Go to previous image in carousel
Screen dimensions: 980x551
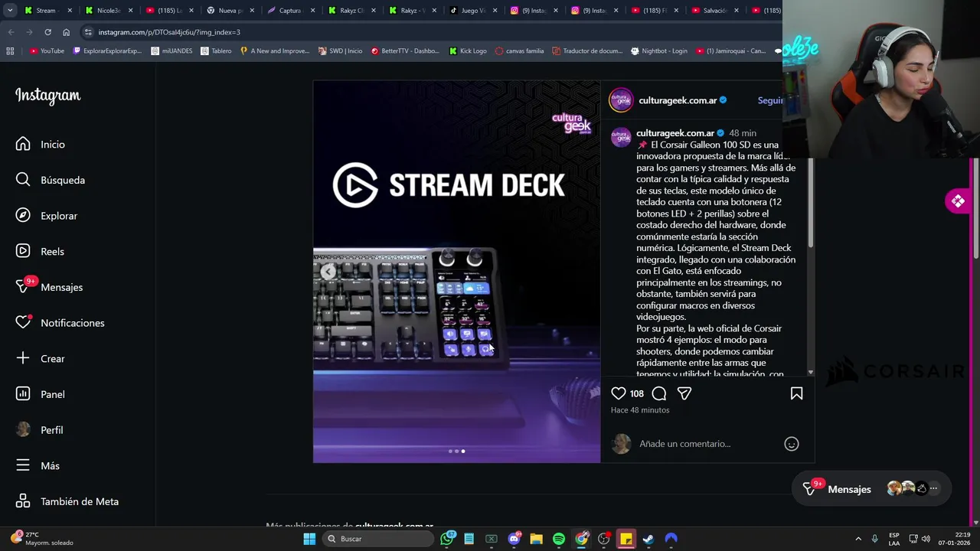point(328,272)
